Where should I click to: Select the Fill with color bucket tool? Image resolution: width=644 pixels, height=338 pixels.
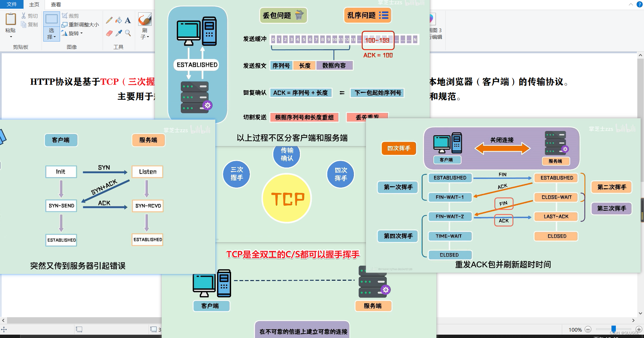118,20
